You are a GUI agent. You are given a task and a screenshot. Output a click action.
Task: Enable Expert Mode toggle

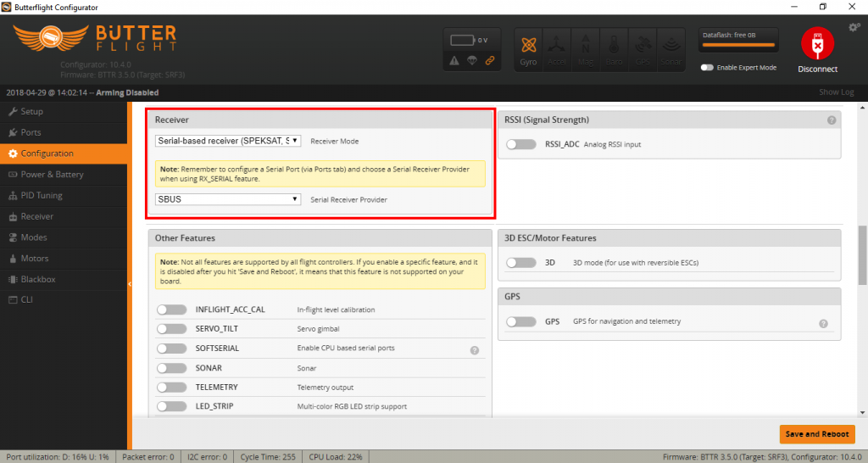[x=707, y=68]
